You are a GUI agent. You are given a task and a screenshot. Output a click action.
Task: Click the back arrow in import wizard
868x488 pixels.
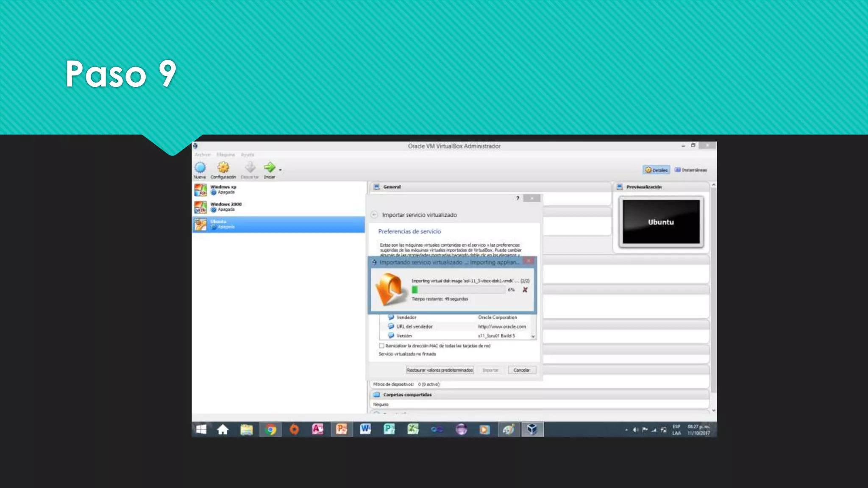(x=374, y=215)
